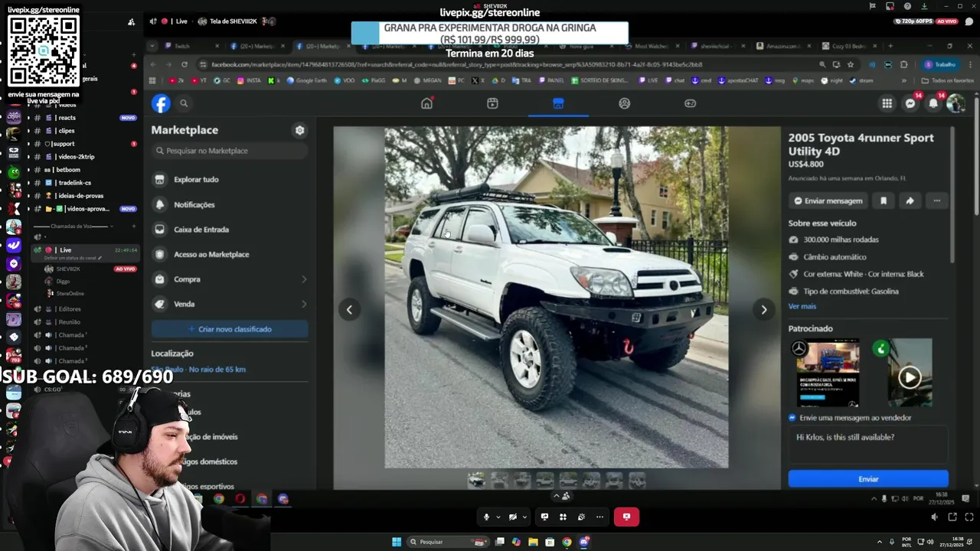
Task: Open the Facebook Gaming icon
Action: (690, 103)
